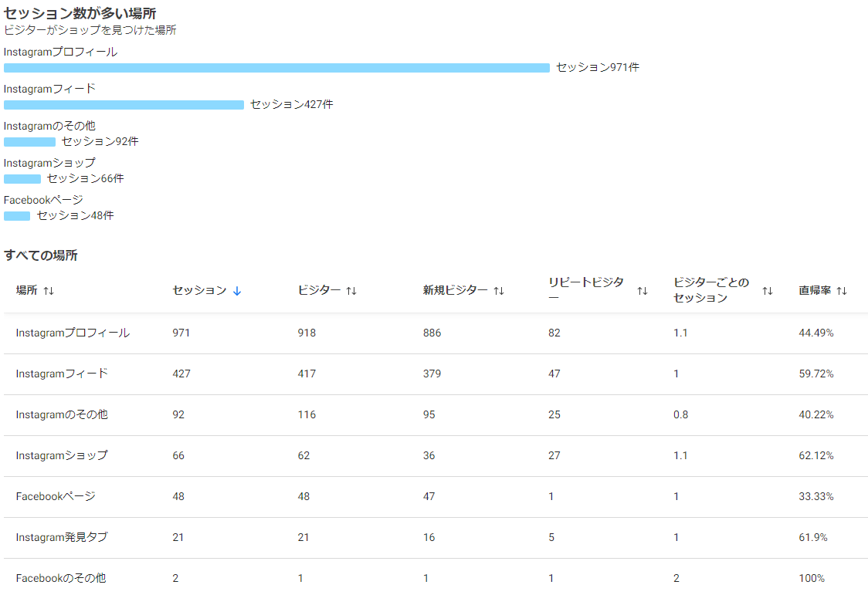This screenshot has height=595, width=868.
Task: Click ビジターがショップを見つけた場所 subtitle
Action: [90, 30]
